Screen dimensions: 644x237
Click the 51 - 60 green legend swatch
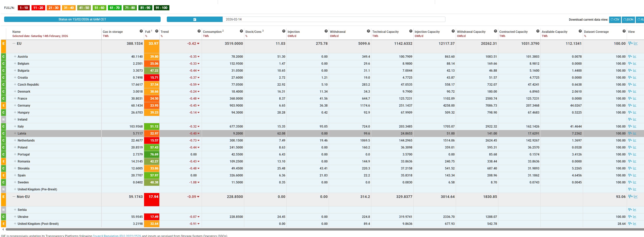pyautogui.click(x=99, y=8)
